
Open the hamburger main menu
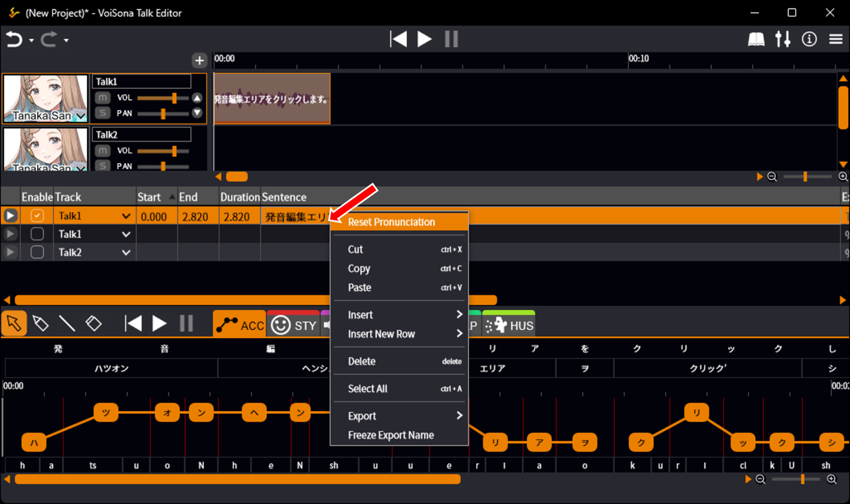836,39
